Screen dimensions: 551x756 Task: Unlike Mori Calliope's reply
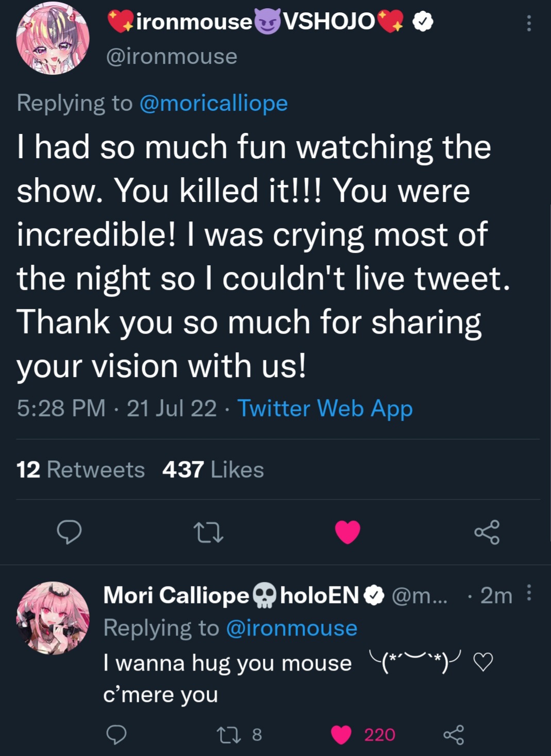(x=341, y=734)
